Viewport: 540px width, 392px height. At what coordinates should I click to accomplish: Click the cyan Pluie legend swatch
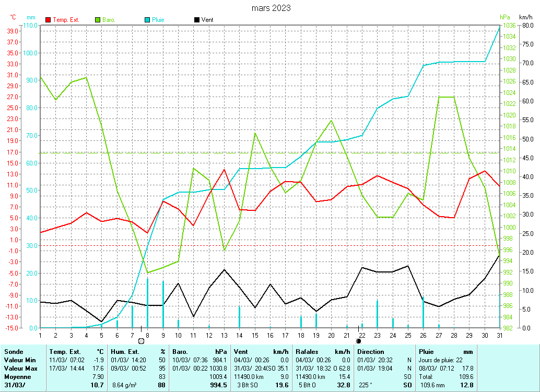click(x=147, y=20)
